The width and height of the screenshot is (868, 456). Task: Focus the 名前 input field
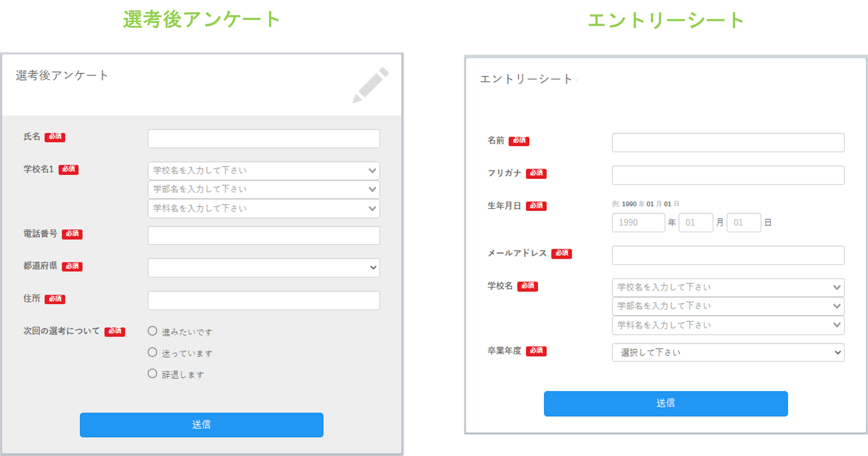pyautogui.click(x=728, y=142)
